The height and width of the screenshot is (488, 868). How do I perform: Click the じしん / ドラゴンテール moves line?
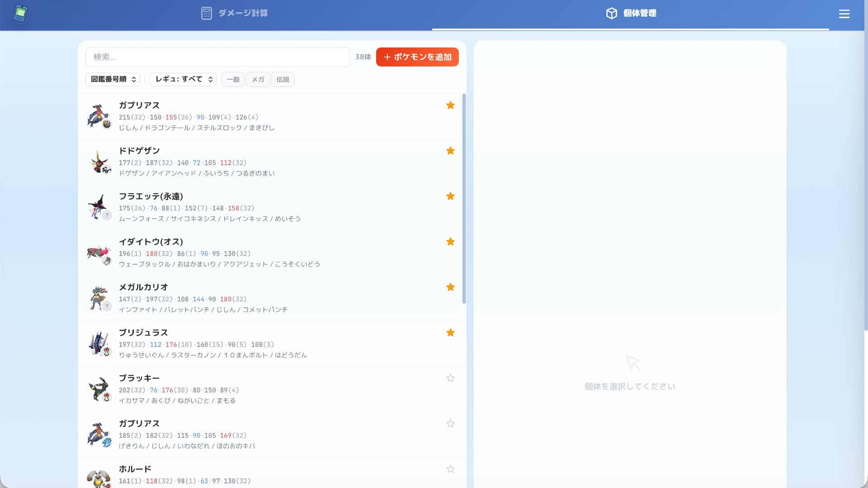click(x=197, y=128)
